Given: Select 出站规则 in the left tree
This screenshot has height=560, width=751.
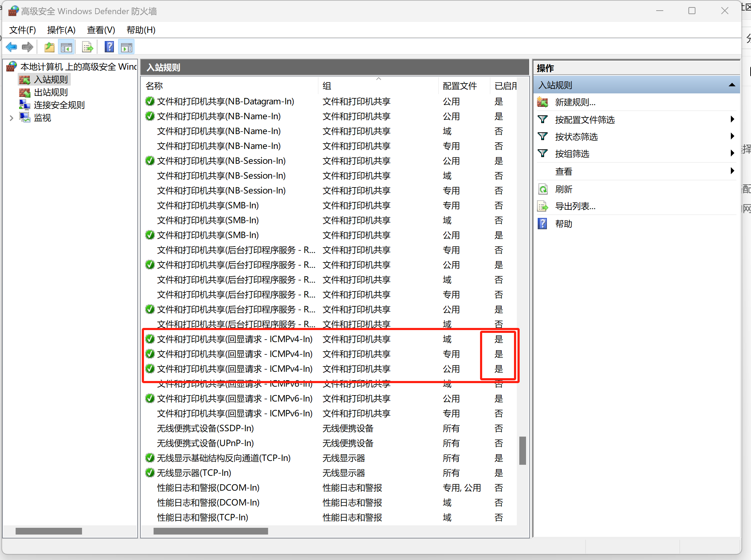Looking at the screenshot, I should (51, 93).
